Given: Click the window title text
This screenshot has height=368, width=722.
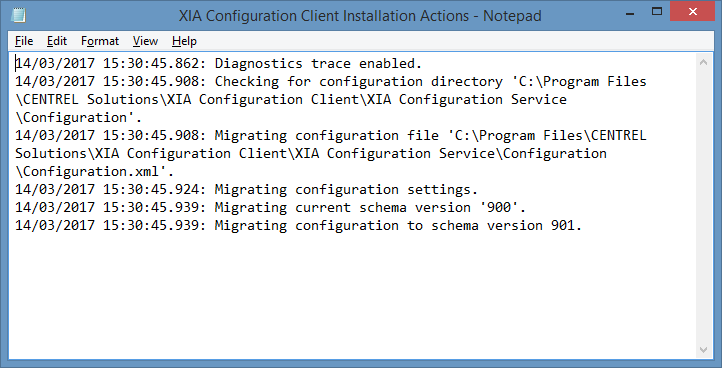Looking at the screenshot, I should 360,16.
